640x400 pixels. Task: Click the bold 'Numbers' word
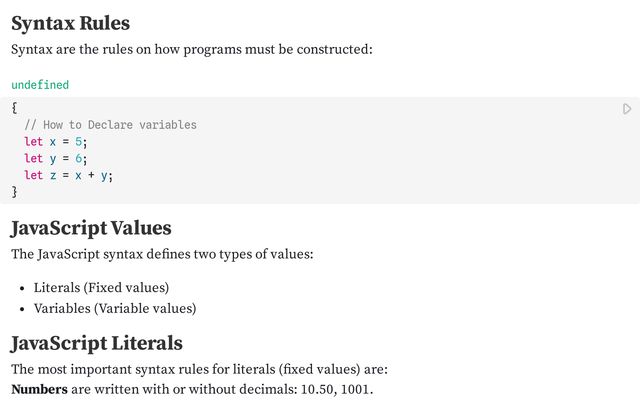coord(39,389)
